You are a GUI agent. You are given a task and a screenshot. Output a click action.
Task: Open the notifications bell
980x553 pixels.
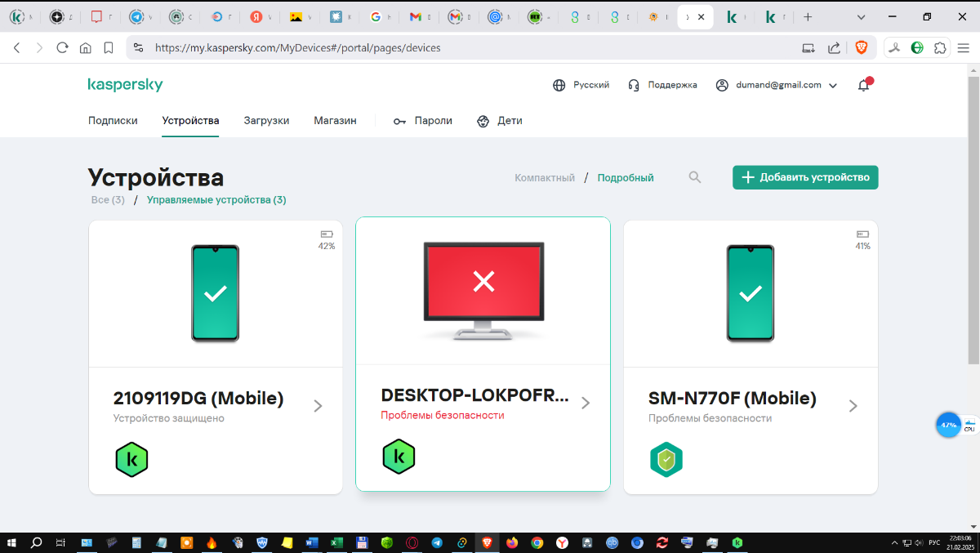(x=864, y=85)
